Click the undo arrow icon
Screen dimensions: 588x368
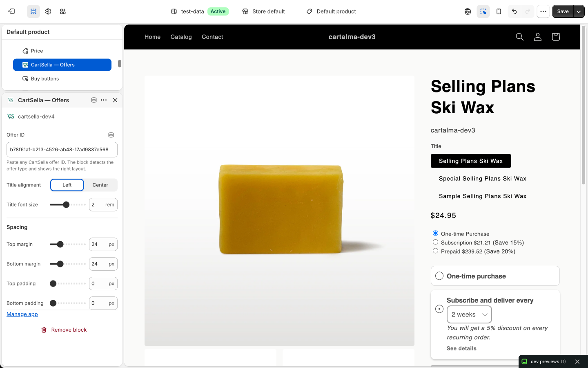tap(514, 11)
